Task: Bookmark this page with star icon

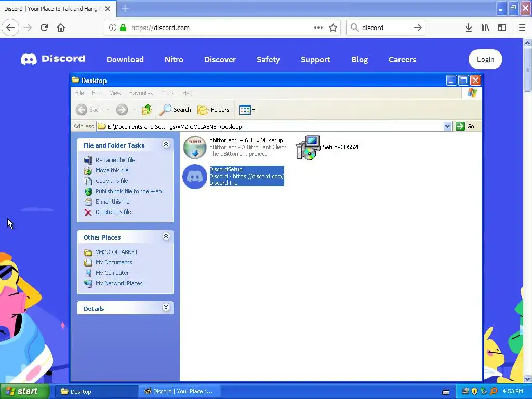Action: tap(333, 28)
